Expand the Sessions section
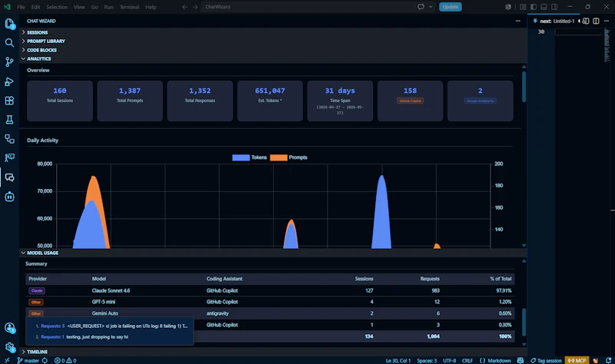The height and width of the screenshot is (364, 615). point(273,32)
